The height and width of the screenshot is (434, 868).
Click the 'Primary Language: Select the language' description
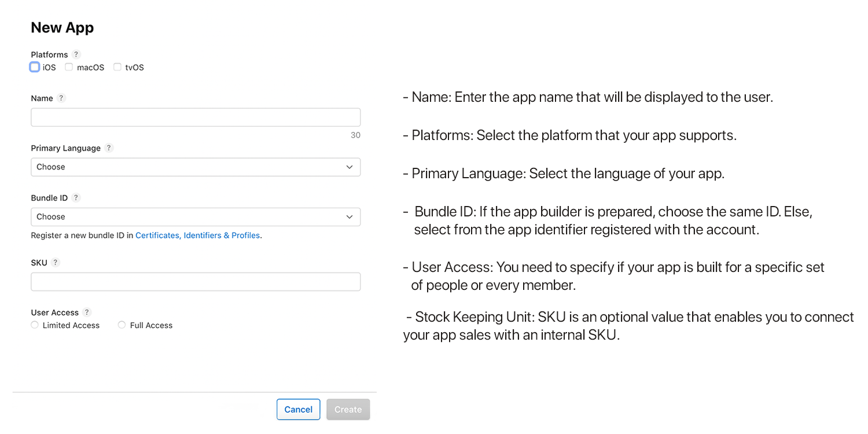[x=564, y=174]
